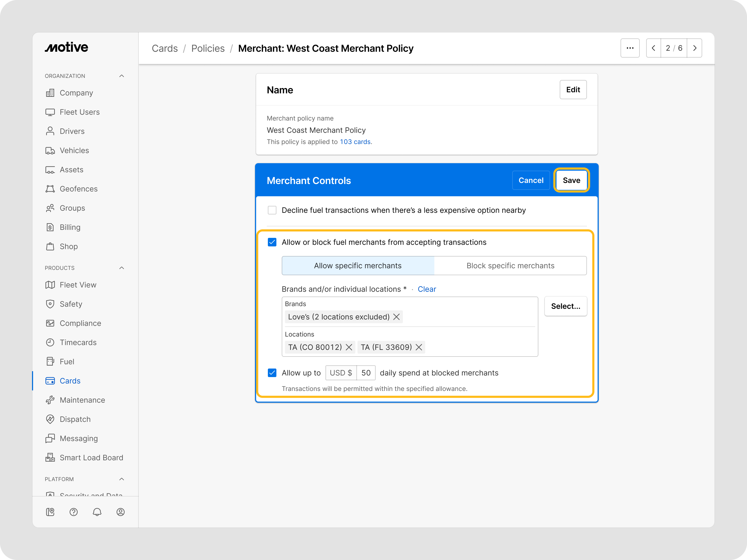Image resolution: width=747 pixels, height=560 pixels.
Task: Uncheck allow or block fuel merchants checkbox
Action: (272, 242)
